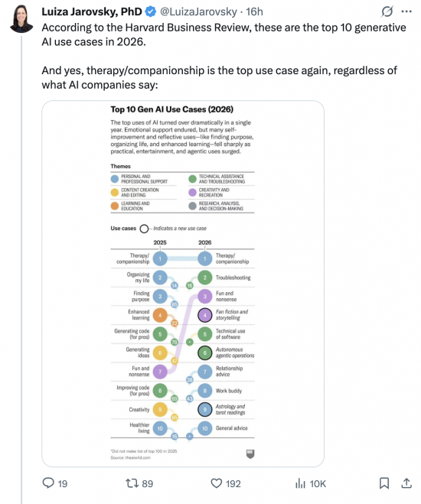Click the 89 reposts count
The height and width of the screenshot is (504, 421).
point(147,483)
